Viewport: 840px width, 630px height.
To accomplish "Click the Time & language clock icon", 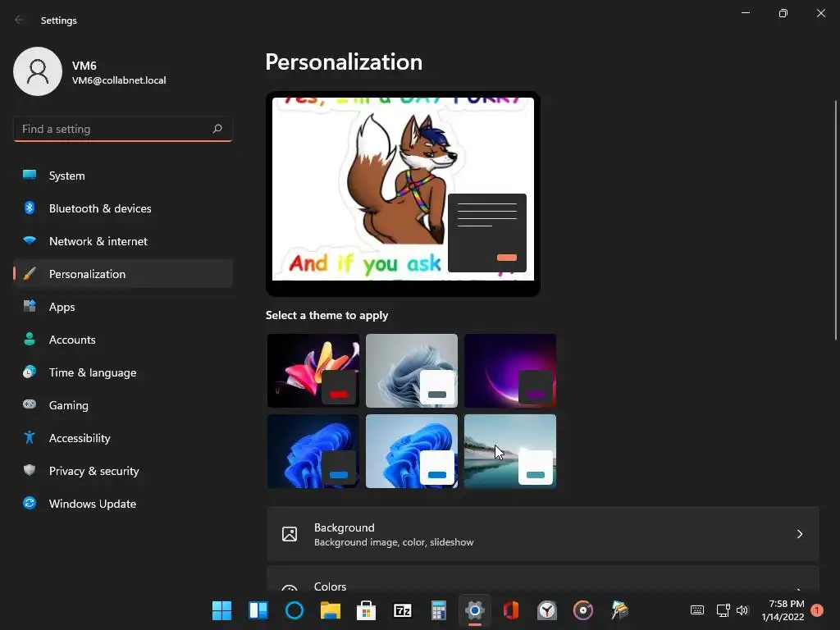I will click(x=30, y=372).
